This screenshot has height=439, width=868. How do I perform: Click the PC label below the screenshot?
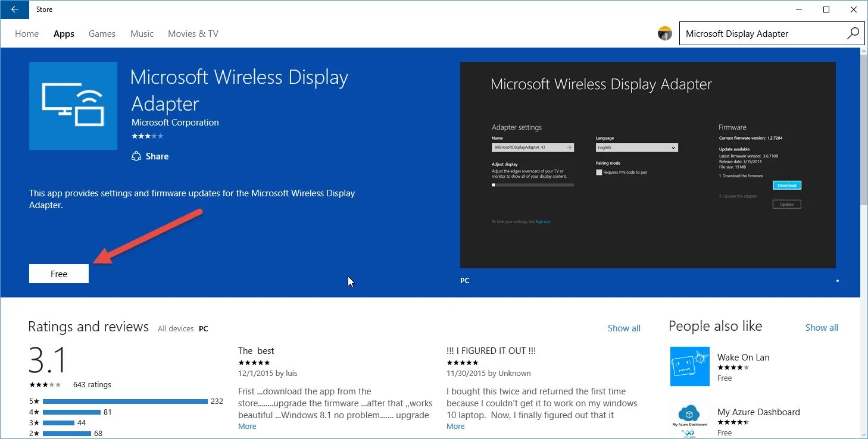(465, 281)
